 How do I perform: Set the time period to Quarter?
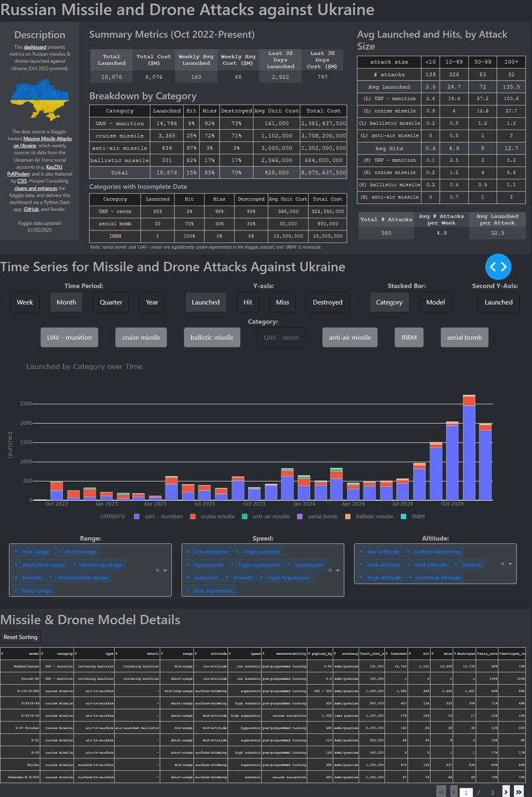click(x=111, y=302)
